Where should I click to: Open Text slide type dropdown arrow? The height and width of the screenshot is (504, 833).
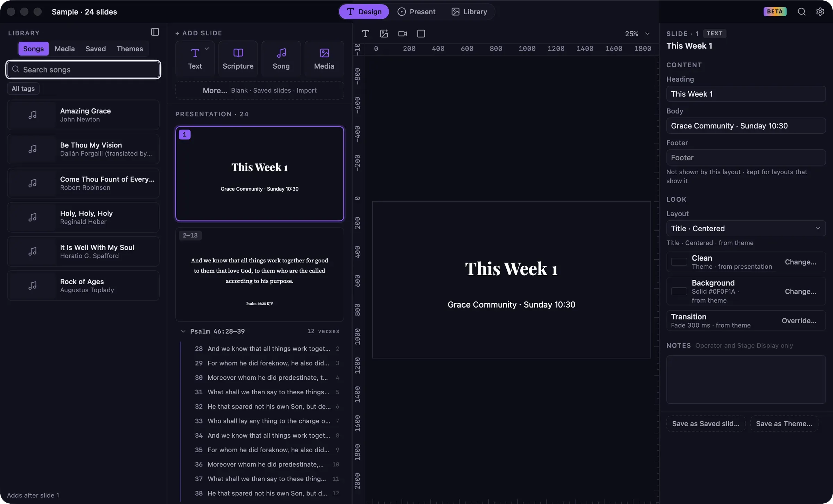(207, 49)
